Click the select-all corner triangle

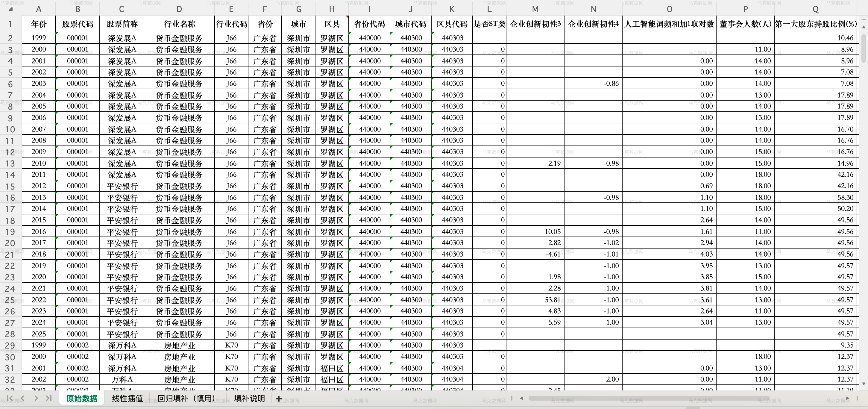10,9
